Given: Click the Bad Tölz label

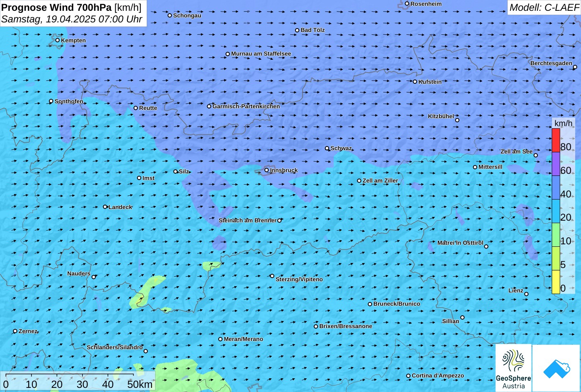Looking at the screenshot, I should click(x=312, y=30).
